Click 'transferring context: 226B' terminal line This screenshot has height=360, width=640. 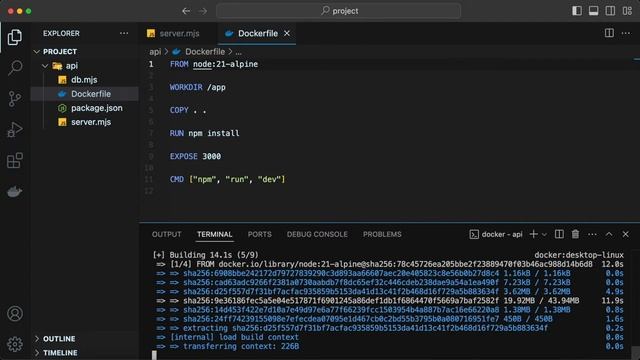click(241, 346)
